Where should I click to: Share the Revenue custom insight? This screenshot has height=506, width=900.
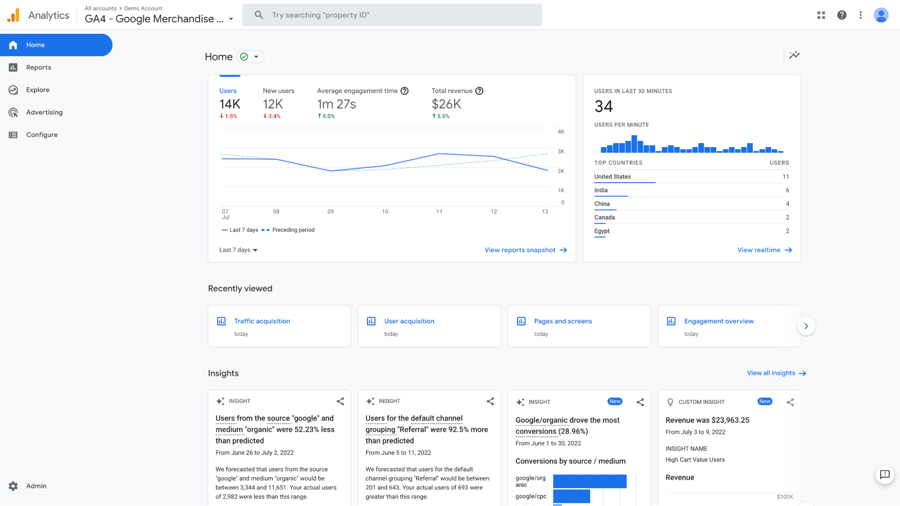click(x=790, y=402)
